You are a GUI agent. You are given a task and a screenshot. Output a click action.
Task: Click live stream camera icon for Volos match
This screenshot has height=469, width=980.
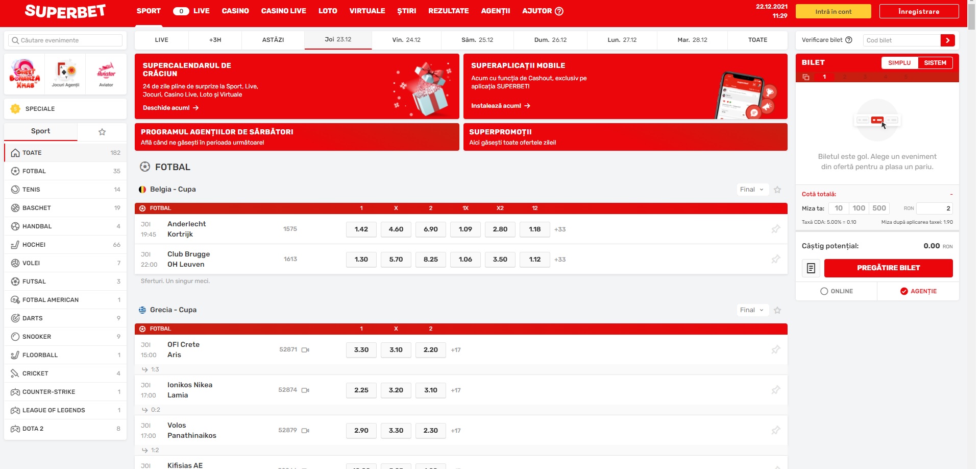click(x=305, y=431)
